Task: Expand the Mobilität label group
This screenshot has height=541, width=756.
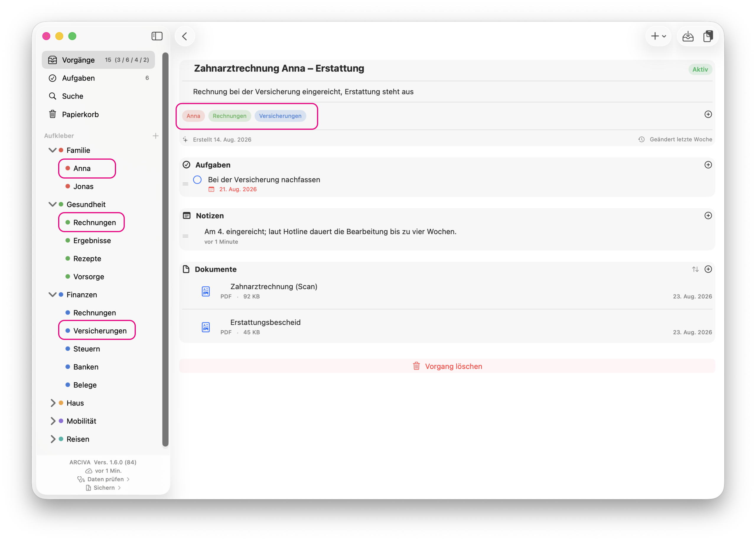Action: 53,421
